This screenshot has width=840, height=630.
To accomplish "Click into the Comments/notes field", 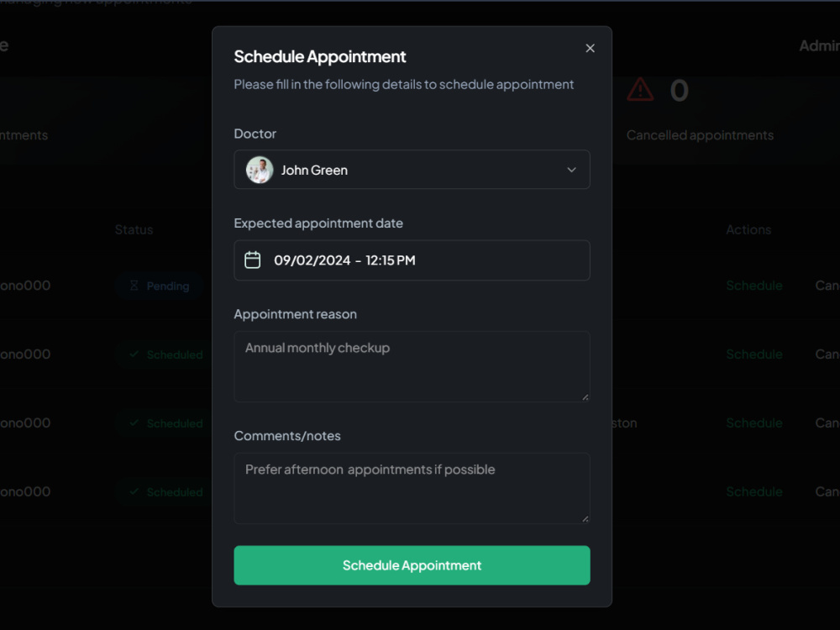I will tap(412, 487).
